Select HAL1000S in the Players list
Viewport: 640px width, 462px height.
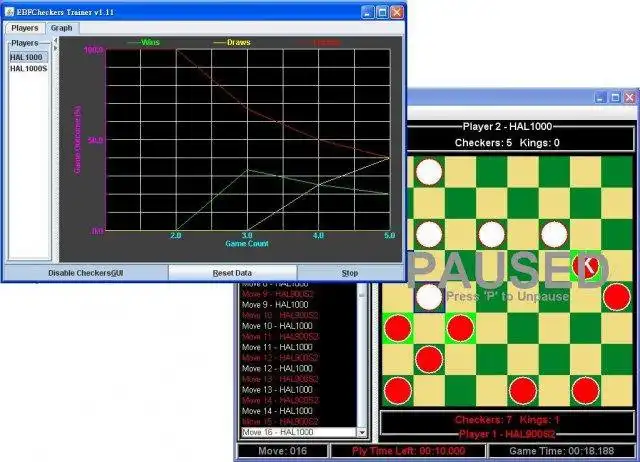click(28, 69)
